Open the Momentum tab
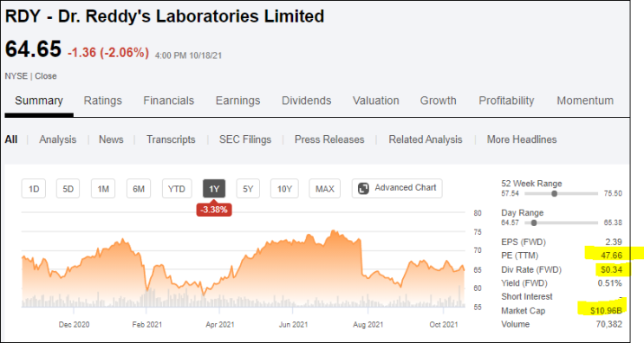 pyautogui.click(x=585, y=101)
